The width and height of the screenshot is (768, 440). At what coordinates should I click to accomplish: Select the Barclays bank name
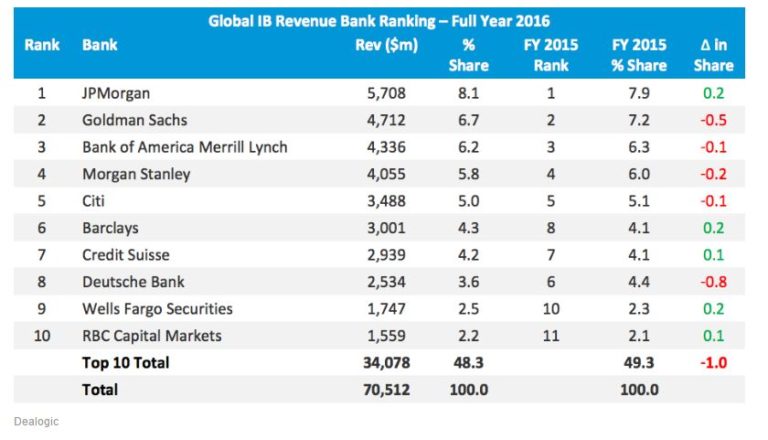[112, 225]
